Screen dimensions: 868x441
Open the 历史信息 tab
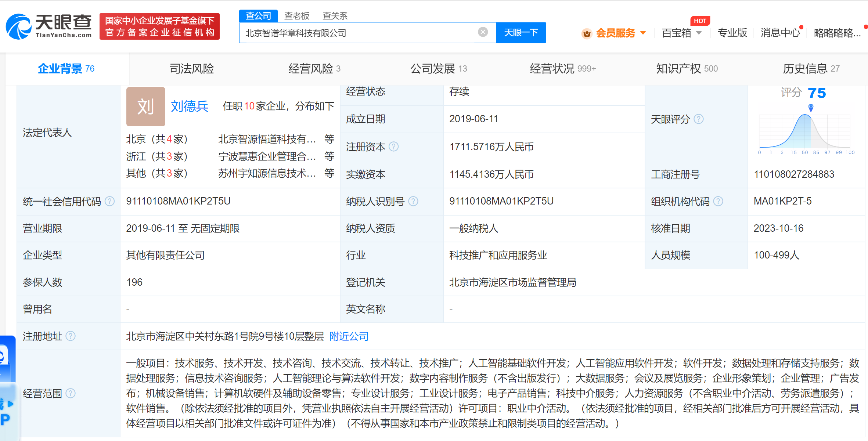tap(811, 69)
